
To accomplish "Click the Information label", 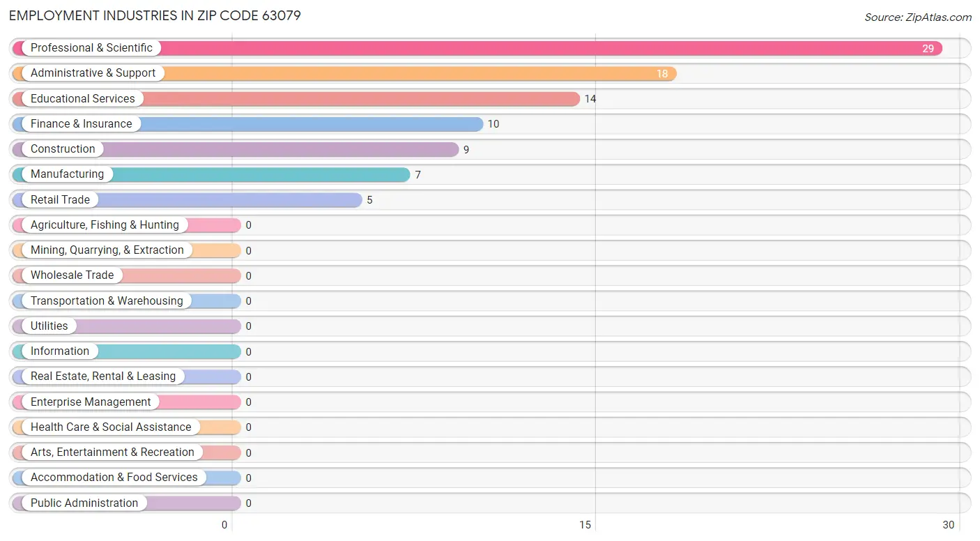I will click(60, 351).
